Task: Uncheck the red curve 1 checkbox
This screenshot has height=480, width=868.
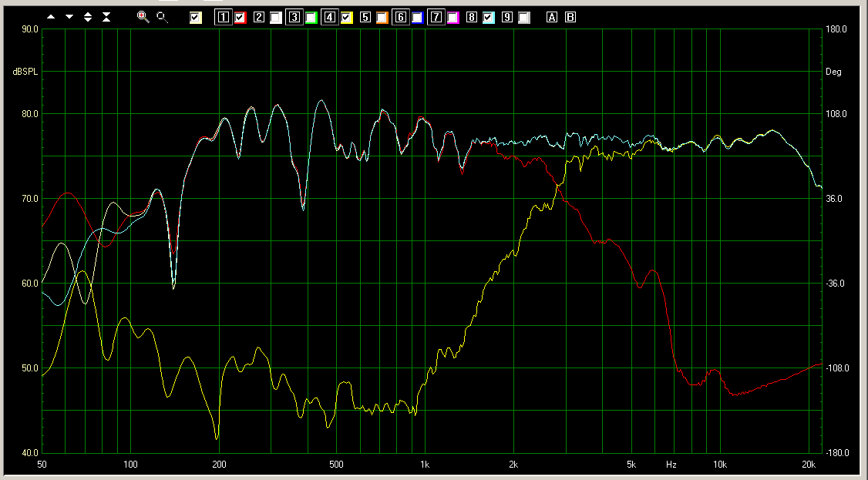Action: click(241, 17)
